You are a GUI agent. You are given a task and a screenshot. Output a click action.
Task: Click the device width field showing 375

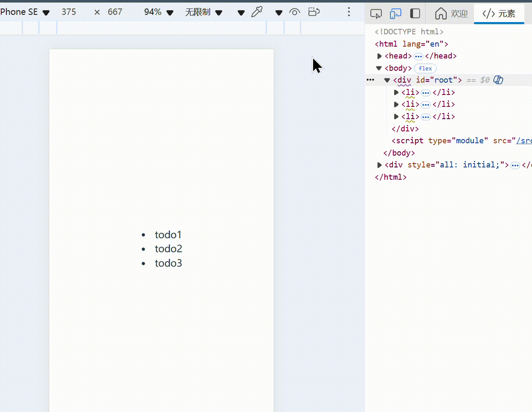point(69,12)
